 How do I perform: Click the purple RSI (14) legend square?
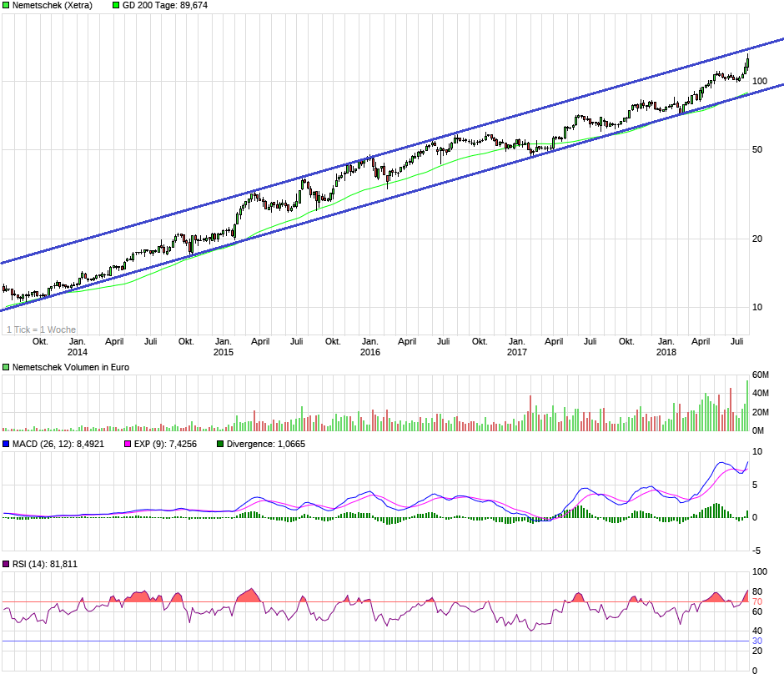pos(6,564)
